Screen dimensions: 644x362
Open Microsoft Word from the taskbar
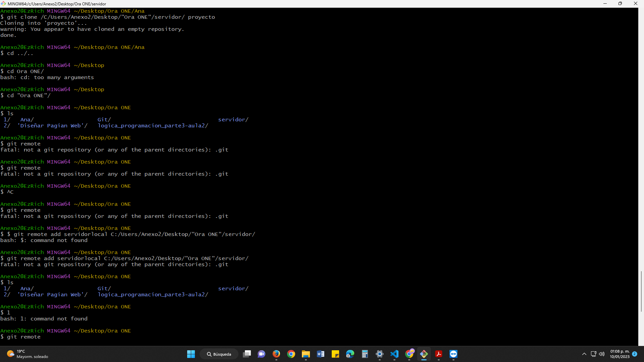(321, 354)
